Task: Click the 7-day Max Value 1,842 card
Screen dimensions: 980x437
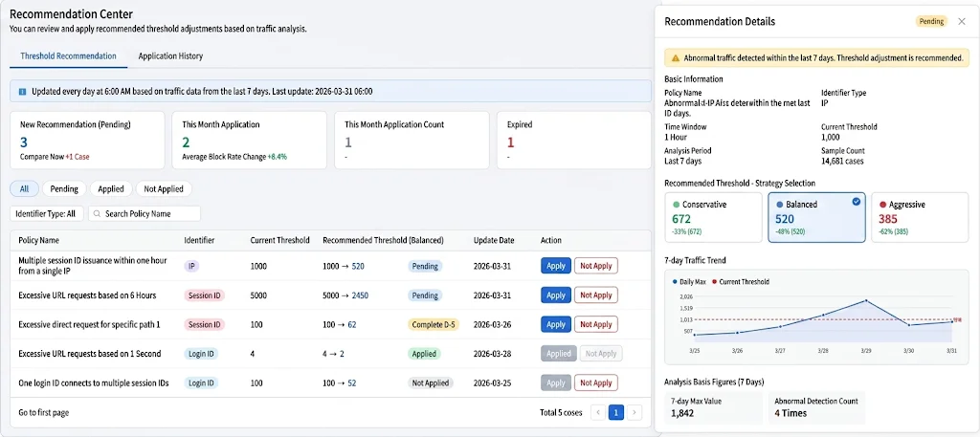Action: [714, 407]
